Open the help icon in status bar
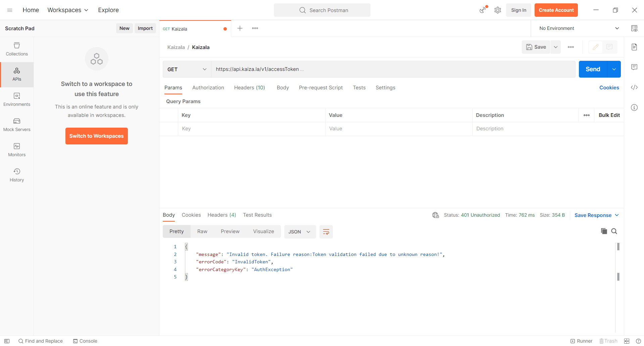This screenshot has height=346, width=644. [638, 341]
